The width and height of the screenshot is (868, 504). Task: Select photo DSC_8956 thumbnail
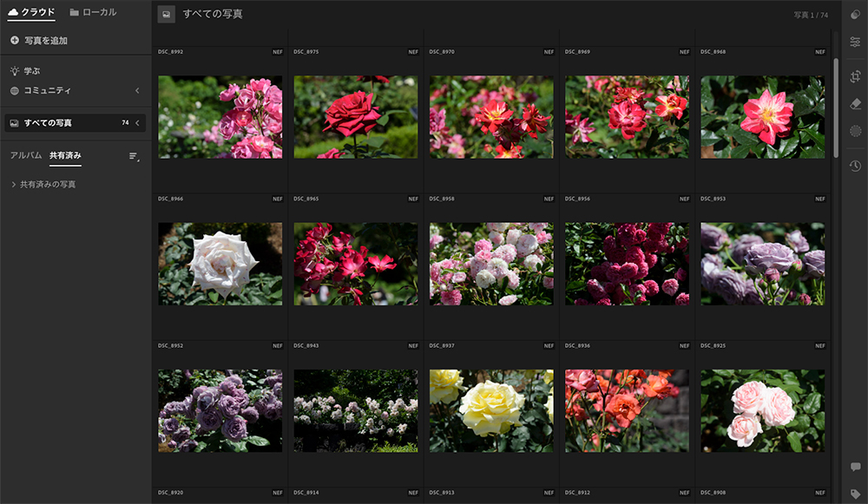coord(628,264)
